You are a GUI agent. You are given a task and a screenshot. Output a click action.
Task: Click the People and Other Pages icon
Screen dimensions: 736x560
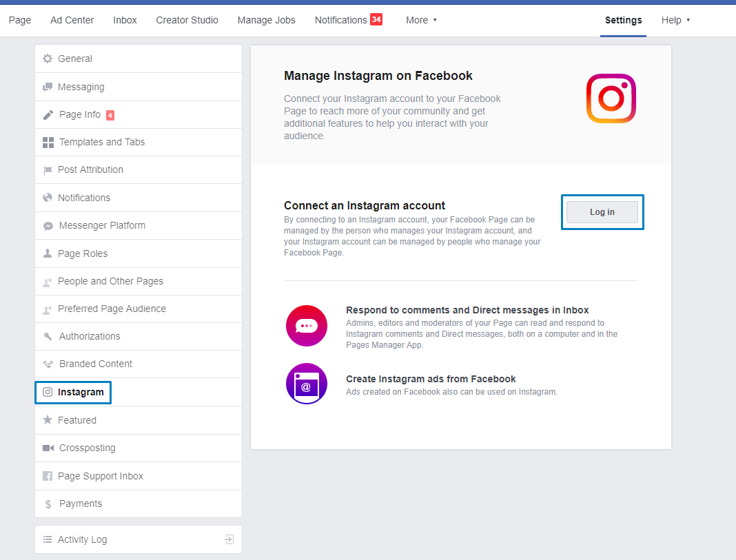(48, 282)
